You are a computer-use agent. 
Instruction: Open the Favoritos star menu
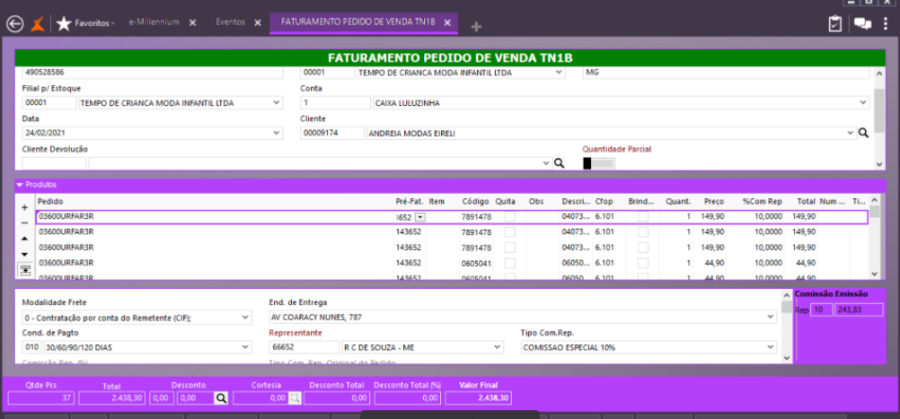click(64, 23)
